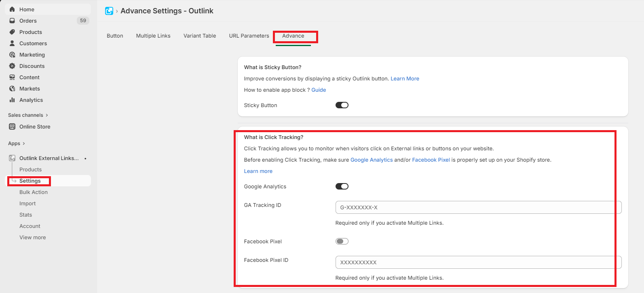
Task: Click the sticky button Learn More link
Action: tap(405, 79)
